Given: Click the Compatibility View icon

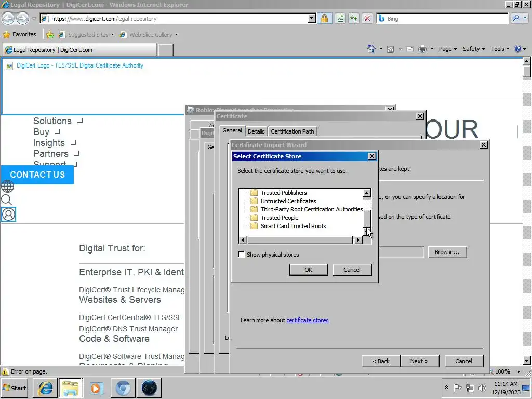Looking at the screenshot, I should click(x=340, y=18).
